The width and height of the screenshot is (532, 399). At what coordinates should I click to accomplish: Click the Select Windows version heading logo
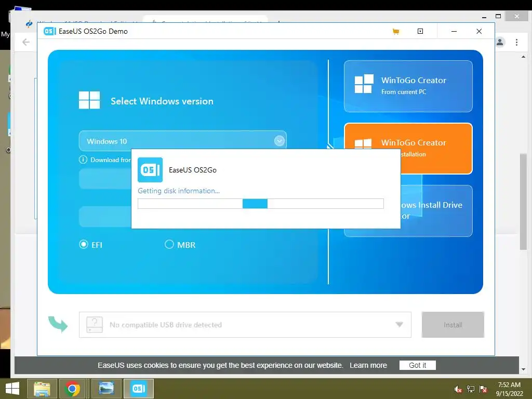pos(89,100)
